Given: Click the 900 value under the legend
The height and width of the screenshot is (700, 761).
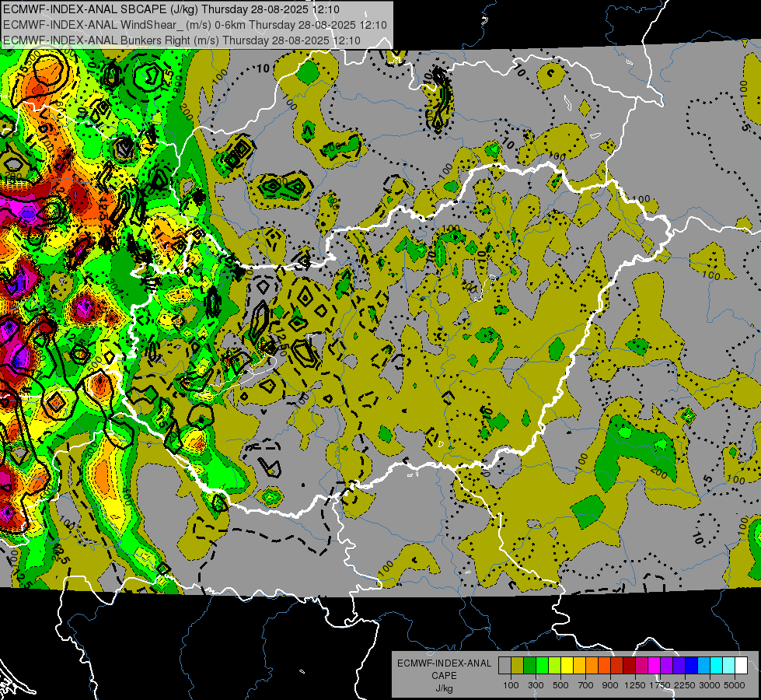Looking at the screenshot, I should coord(610,685).
